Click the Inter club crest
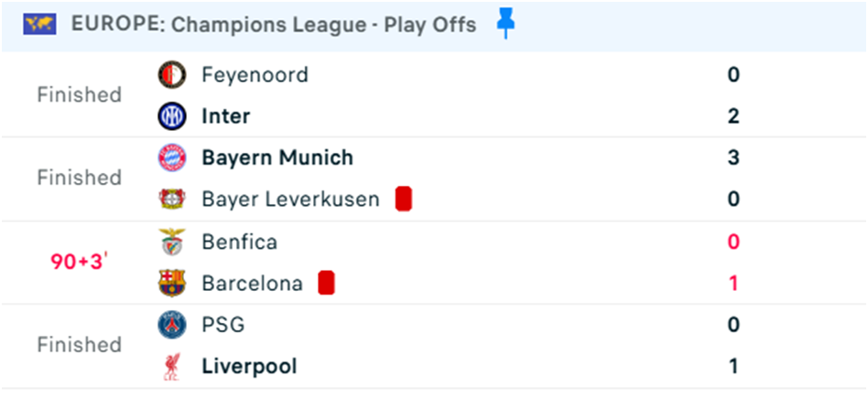The height and width of the screenshot is (408, 868). [x=171, y=116]
